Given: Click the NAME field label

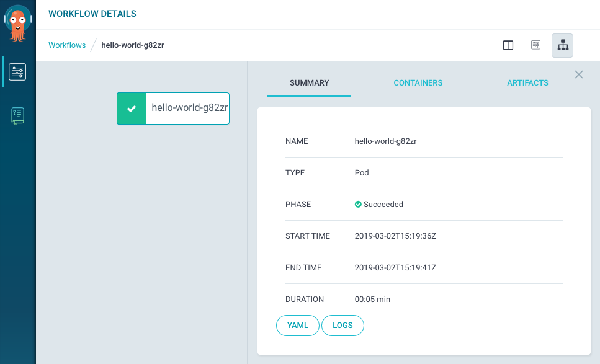Looking at the screenshot, I should pos(297,141).
